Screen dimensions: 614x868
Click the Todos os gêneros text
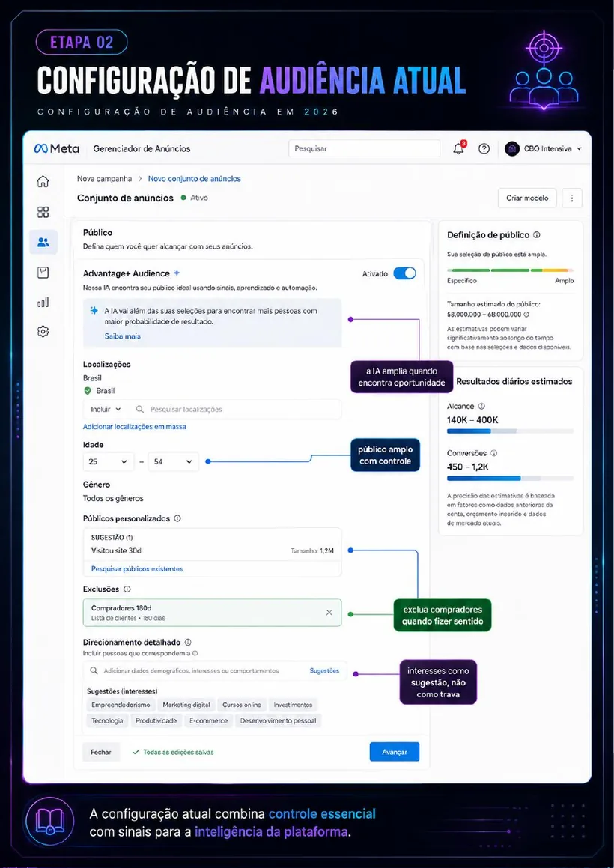pyautogui.click(x=113, y=498)
